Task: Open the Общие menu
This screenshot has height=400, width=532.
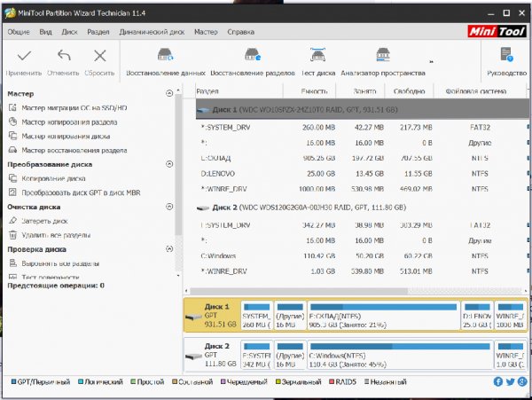Action: point(19,32)
